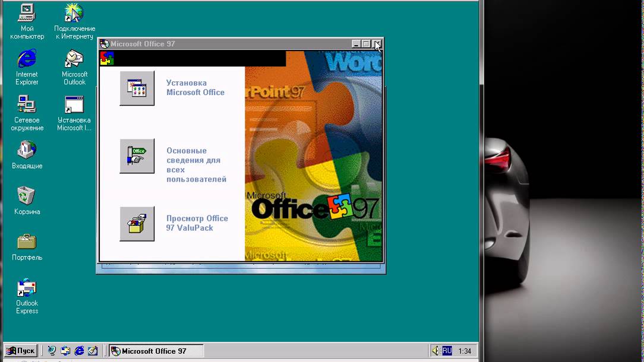
Task: Maximize the Microsoft Office 97 window
Action: coord(365,44)
